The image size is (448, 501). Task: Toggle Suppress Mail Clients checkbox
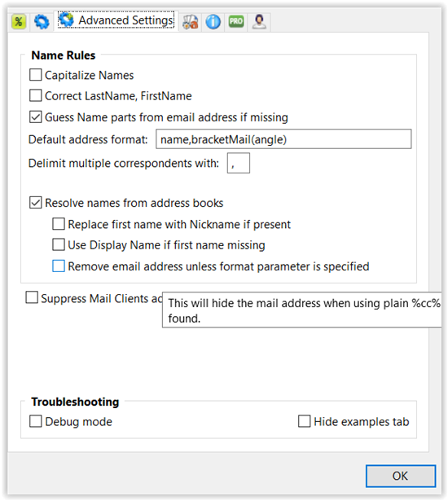(x=32, y=297)
